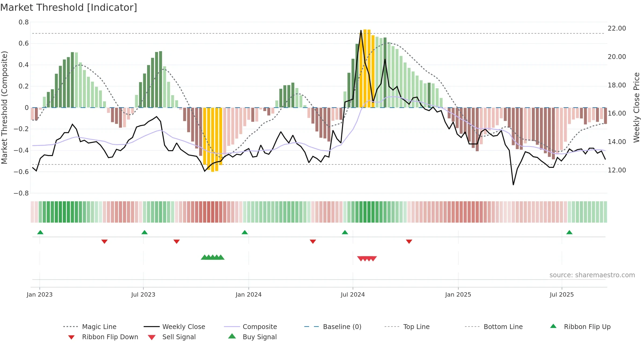Click the source: sharemaestro.com text
Viewport: 644px width, 362px height.
[x=592, y=275]
